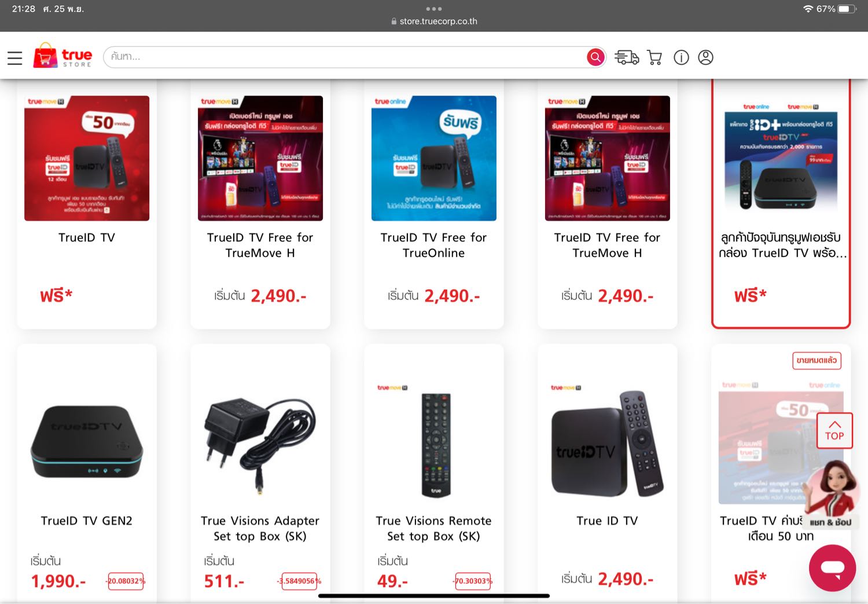Image resolution: width=868 pixels, height=604 pixels.
Task: Click the True Store logo
Action: pyautogui.click(x=62, y=56)
